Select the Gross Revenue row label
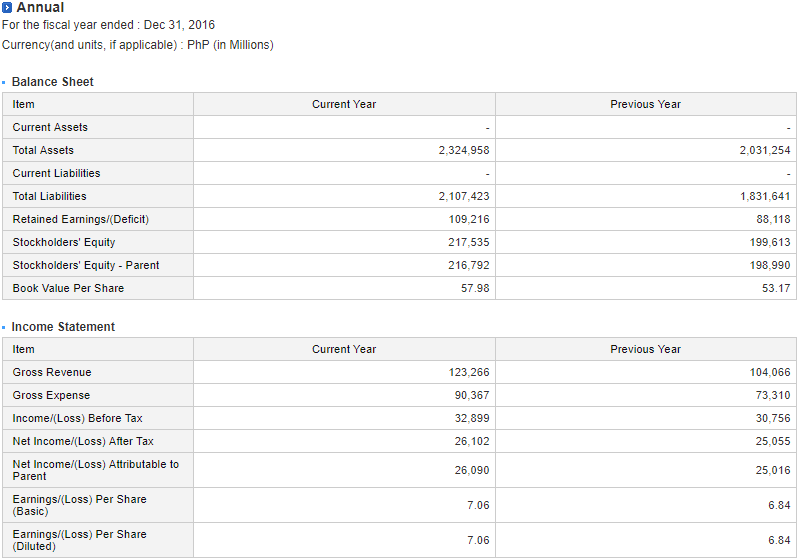799x560 pixels. [x=52, y=372]
